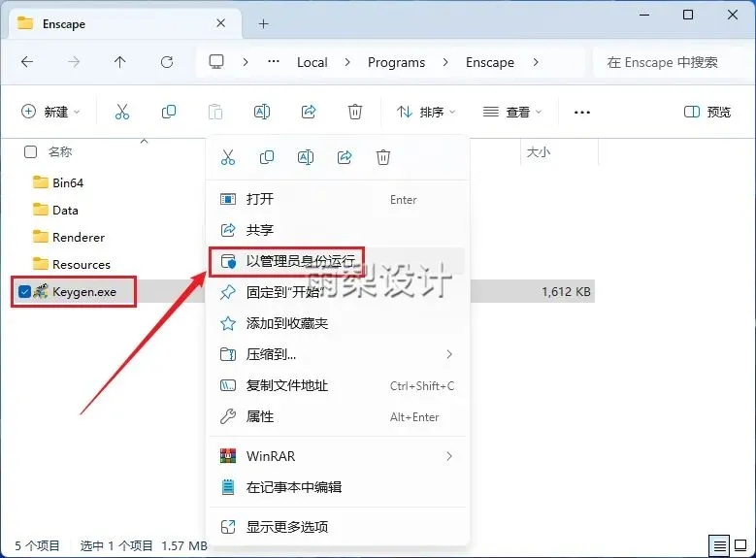Refresh the current folder

(167, 62)
